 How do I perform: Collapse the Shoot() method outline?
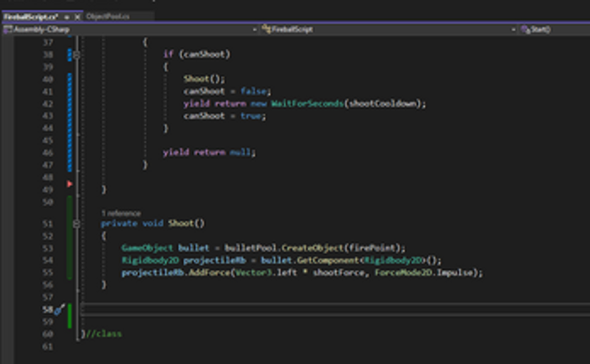pos(77,224)
